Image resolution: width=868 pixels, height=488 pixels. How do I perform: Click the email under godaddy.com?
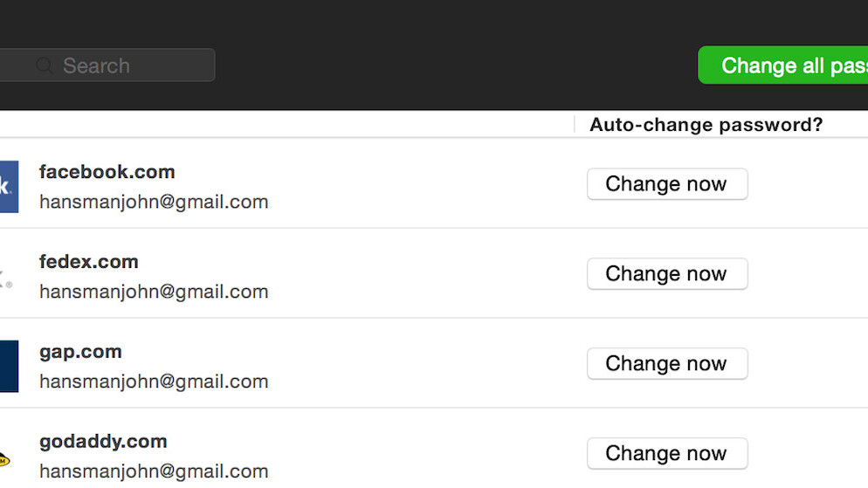154,471
